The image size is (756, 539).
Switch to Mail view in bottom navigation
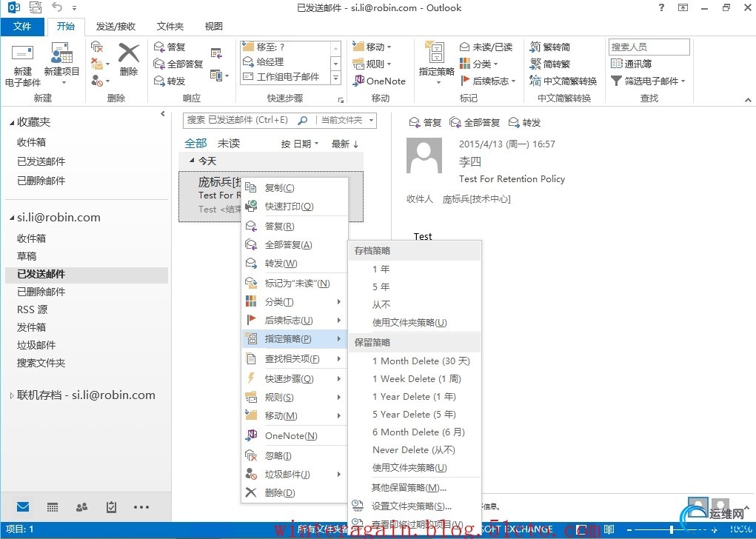(x=23, y=506)
